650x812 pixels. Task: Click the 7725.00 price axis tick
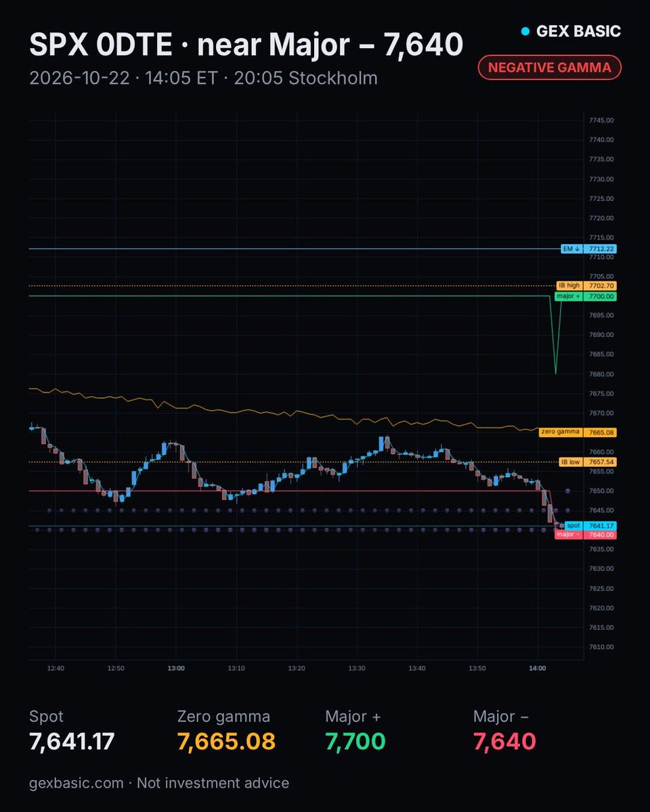(601, 198)
